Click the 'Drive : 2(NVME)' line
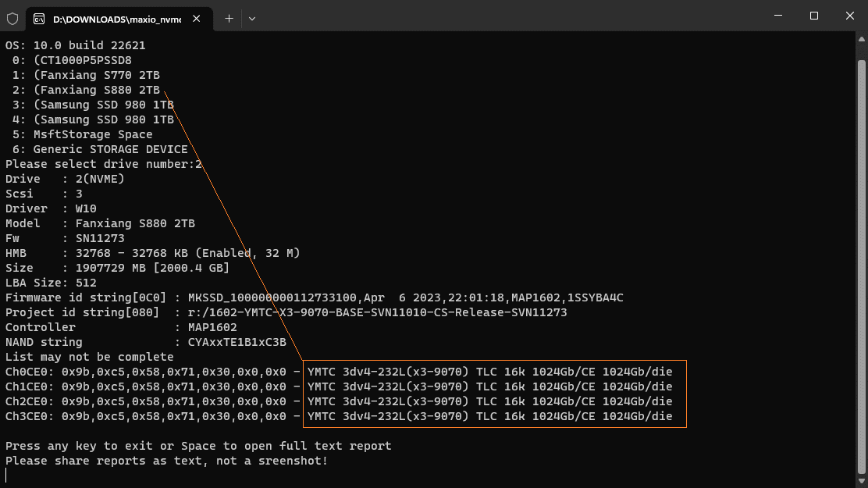This screenshot has height=488, width=868. click(x=65, y=179)
